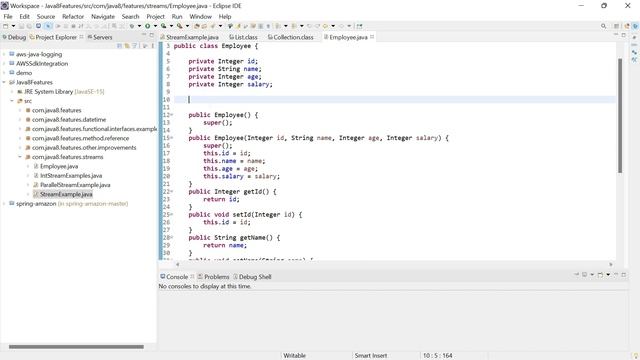Switch to the Debug view tab
This screenshot has width=640, height=360.
(14, 37)
